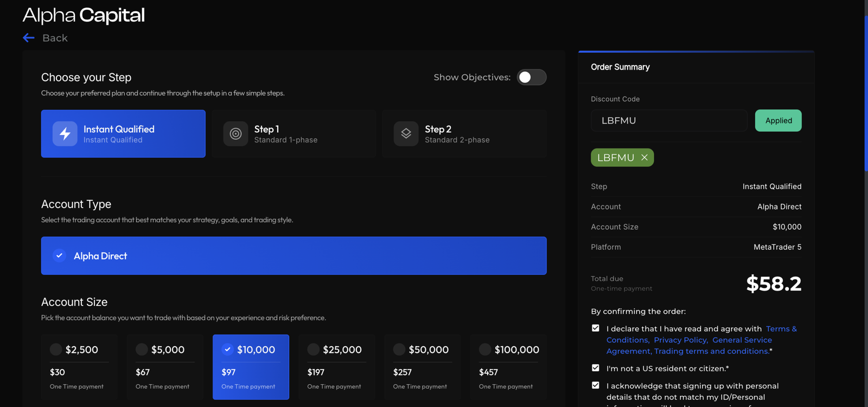This screenshot has height=407, width=868.
Task: Uncheck the Terms & Conditions agreement checkbox
Action: 596,328
